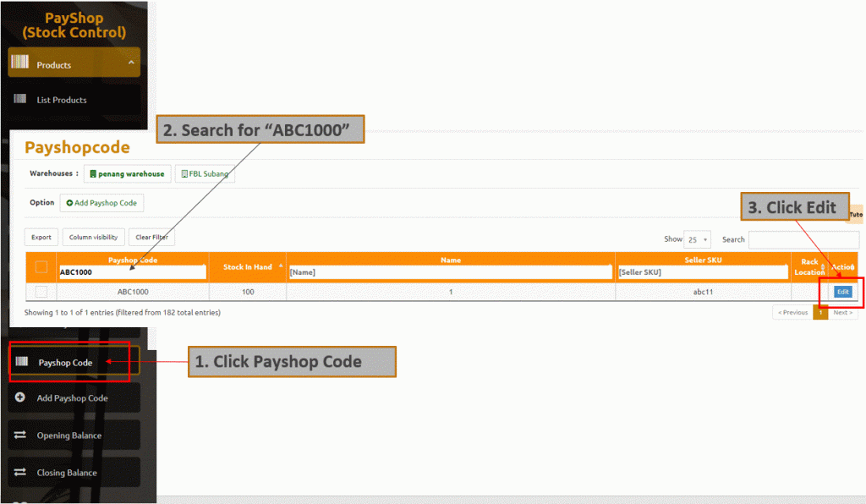Sort by Rack Location column
Screen dimensions: 866x504
coord(809,267)
